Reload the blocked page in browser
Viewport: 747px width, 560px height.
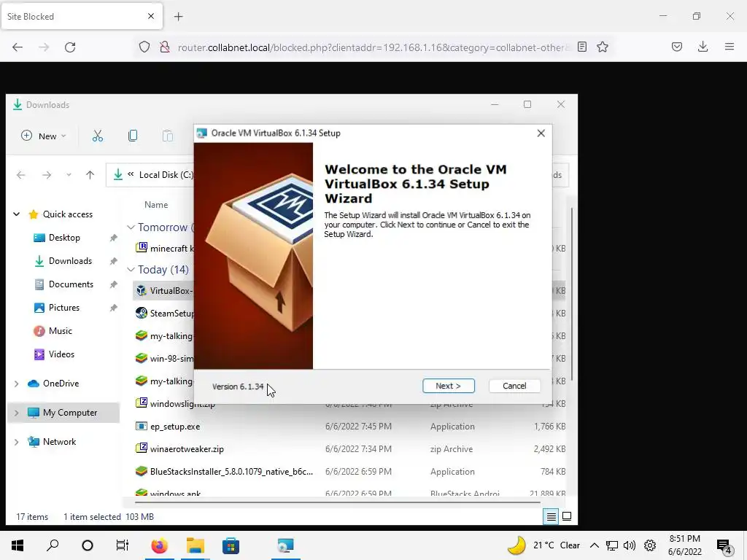tap(70, 47)
